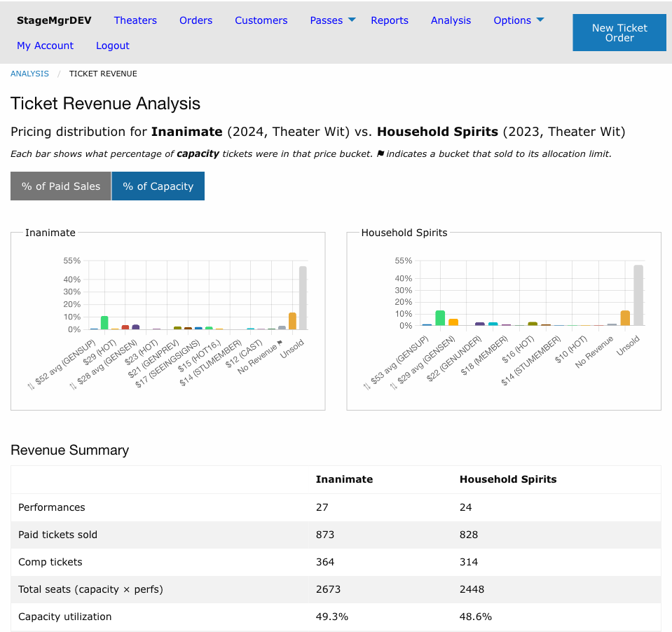This screenshot has width=672, height=632.
Task: Open the Customers page
Action: tap(261, 20)
